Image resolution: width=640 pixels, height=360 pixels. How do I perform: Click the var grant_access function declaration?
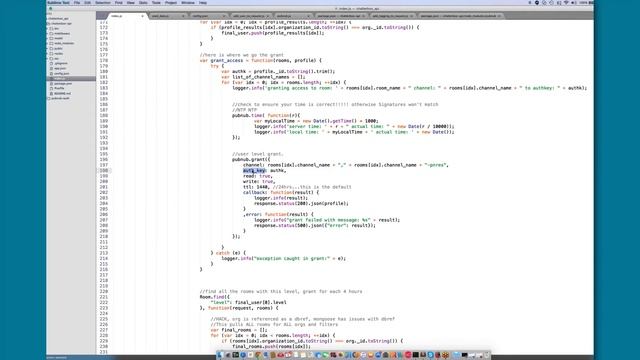coord(260,60)
